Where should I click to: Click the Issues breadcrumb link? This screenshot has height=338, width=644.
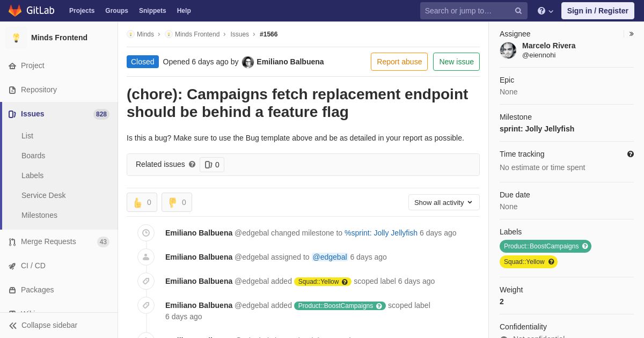pyautogui.click(x=239, y=34)
